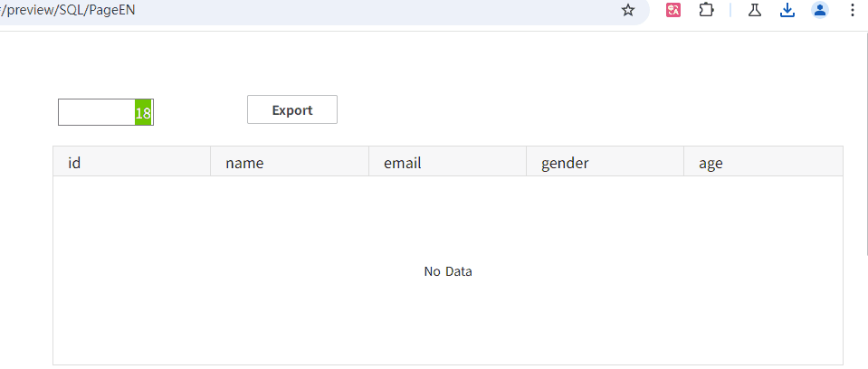
Task: Focus the empty text box left of Export
Action: click(96, 112)
